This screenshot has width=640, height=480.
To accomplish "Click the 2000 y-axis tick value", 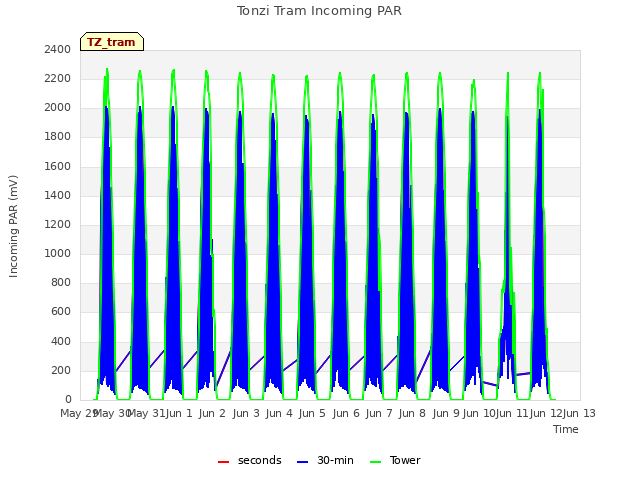I will [x=58, y=108].
